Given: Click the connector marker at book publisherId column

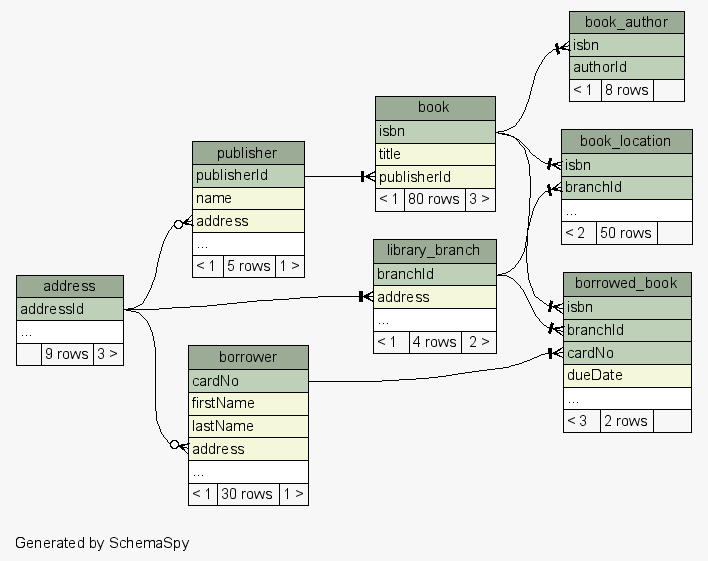Looking at the screenshot, I should [367, 177].
